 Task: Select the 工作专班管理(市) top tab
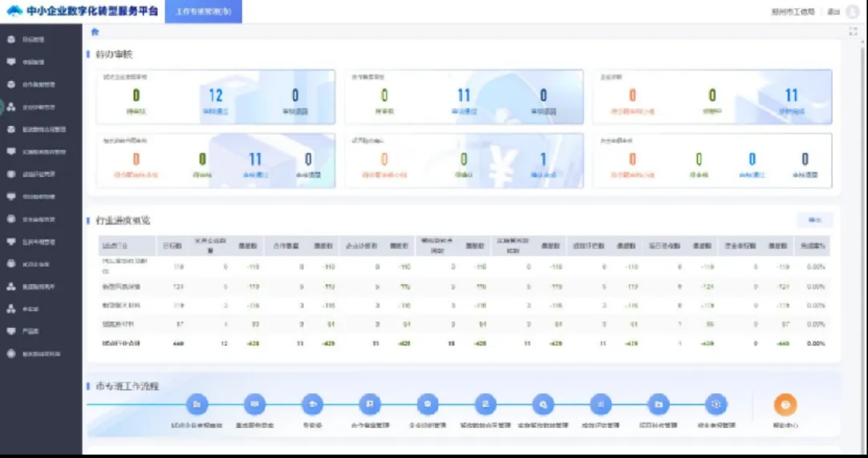point(203,12)
